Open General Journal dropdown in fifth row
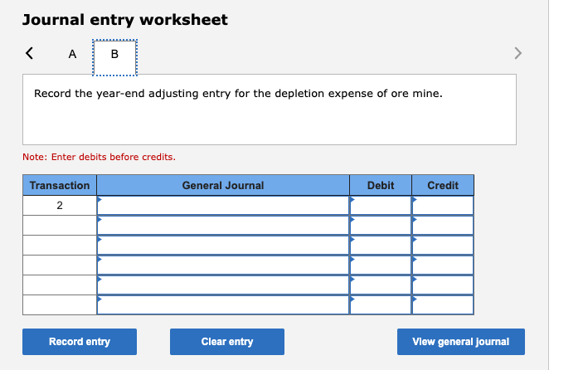The image size is (588, 370). click(x=223, y=285)
